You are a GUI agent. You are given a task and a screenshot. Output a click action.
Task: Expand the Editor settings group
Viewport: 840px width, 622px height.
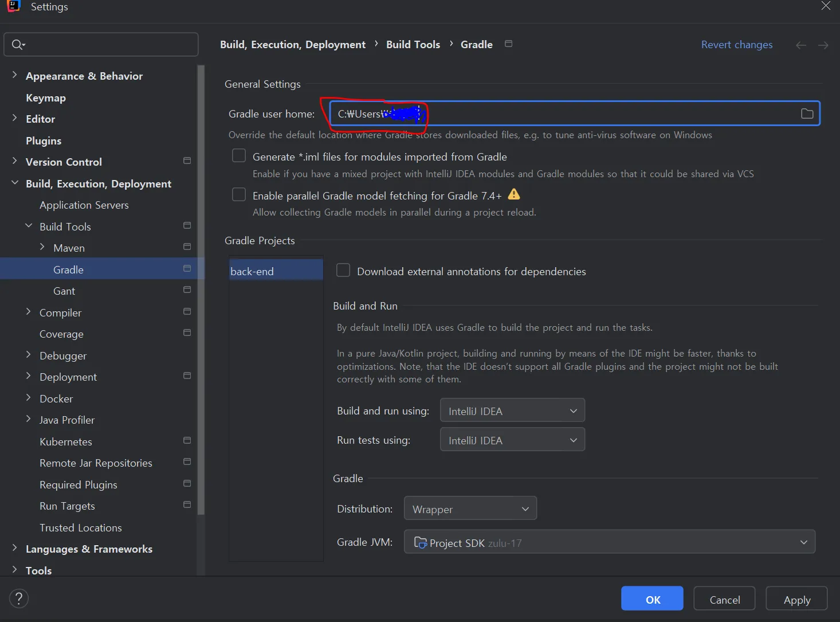pos(14,118)
